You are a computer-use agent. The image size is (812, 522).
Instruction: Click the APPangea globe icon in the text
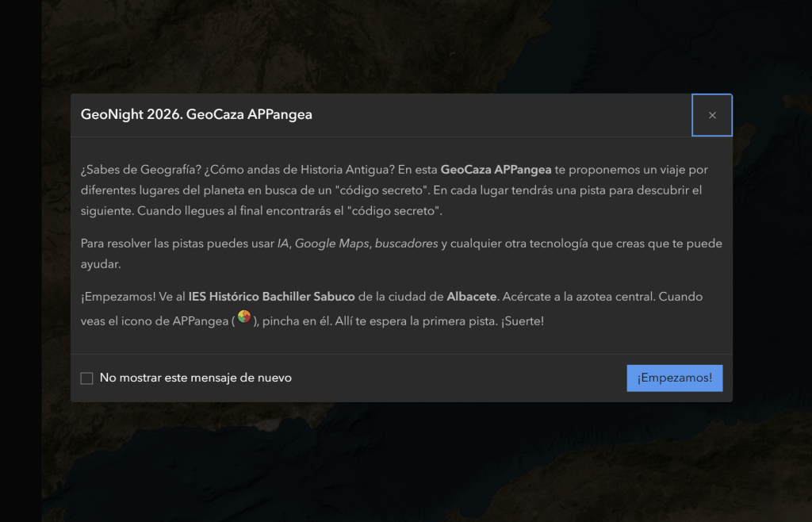pos(245,318)
